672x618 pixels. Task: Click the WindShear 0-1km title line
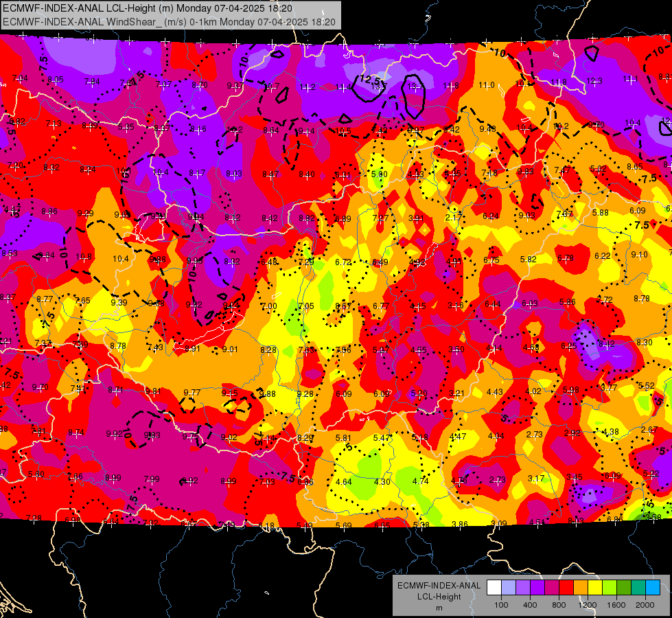point(169,21)
